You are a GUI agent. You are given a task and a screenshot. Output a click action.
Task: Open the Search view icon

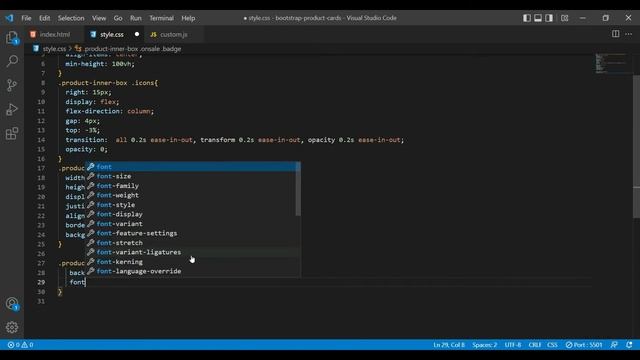[12, 62]
